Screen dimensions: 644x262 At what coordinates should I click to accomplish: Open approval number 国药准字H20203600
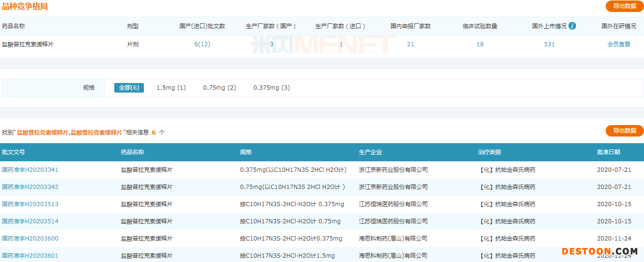(x=30, y=239)
